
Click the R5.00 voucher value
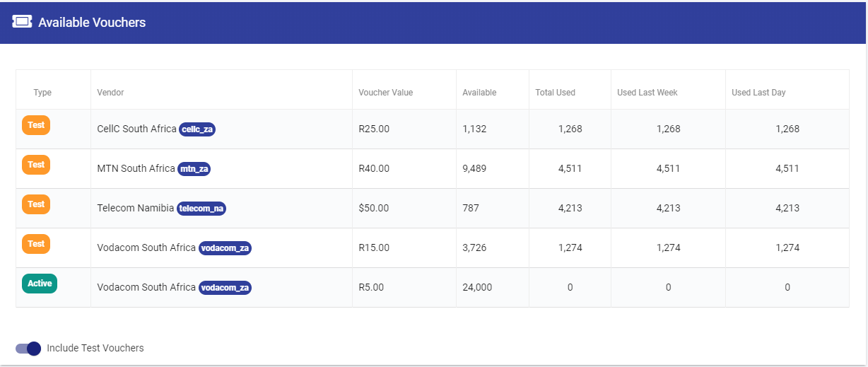[371, 287]
